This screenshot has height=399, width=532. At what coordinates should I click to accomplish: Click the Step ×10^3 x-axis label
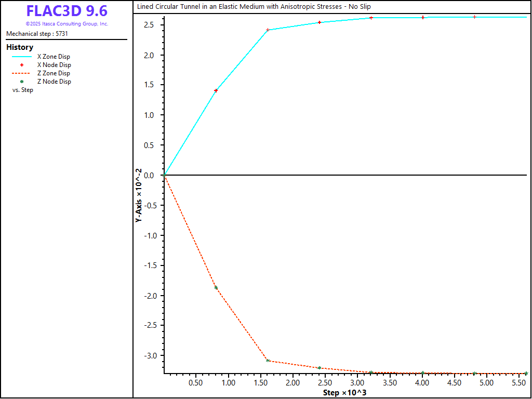click(344, 392)
